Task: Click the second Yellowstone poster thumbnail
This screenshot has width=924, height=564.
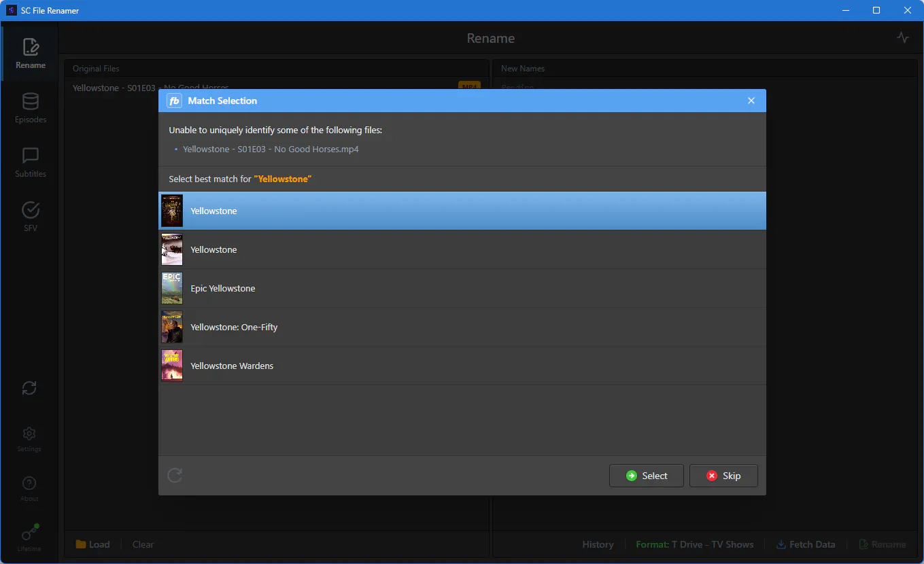Action: (x=172, y=249)
